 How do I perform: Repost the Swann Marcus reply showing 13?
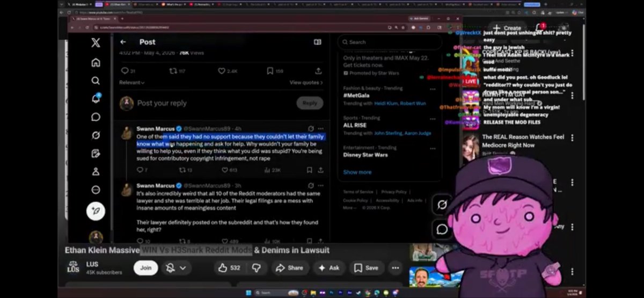tap(181, 170)
